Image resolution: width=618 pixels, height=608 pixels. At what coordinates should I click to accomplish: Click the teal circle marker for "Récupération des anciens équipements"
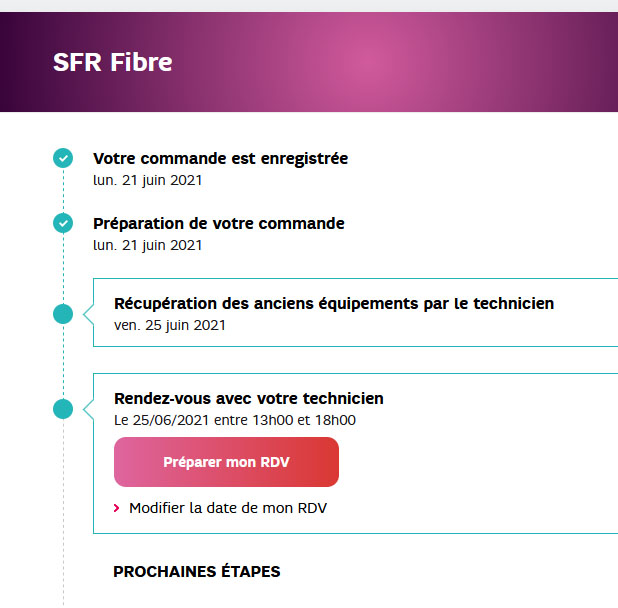click(x=63, y=314)
